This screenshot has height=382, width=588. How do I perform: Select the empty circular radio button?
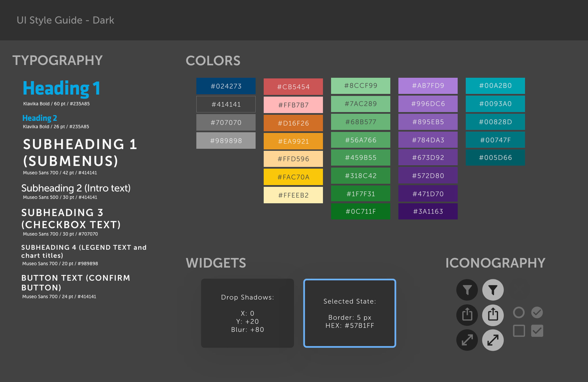tap(519, 312)
